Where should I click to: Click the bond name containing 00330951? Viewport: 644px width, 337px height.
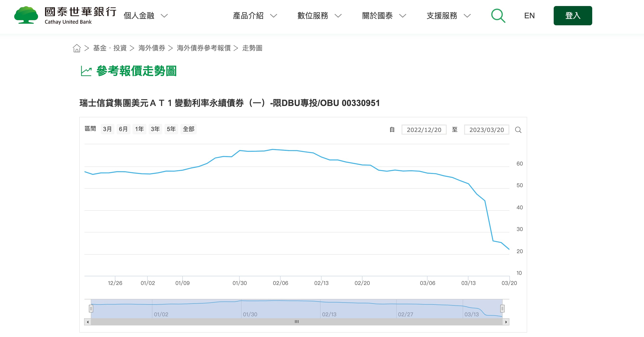(230, 103)
